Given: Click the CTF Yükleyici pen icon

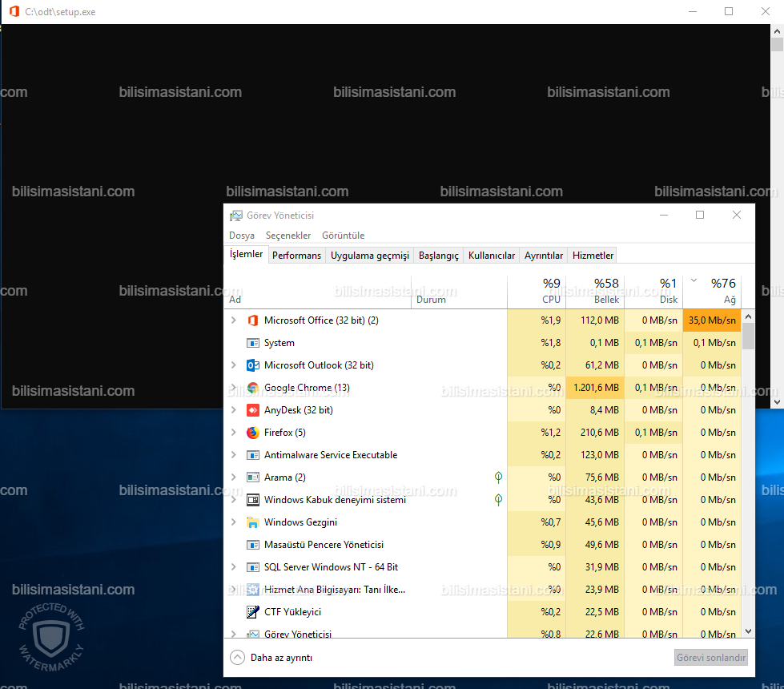Looking at the screenshot, I should [x=253, y=612].
